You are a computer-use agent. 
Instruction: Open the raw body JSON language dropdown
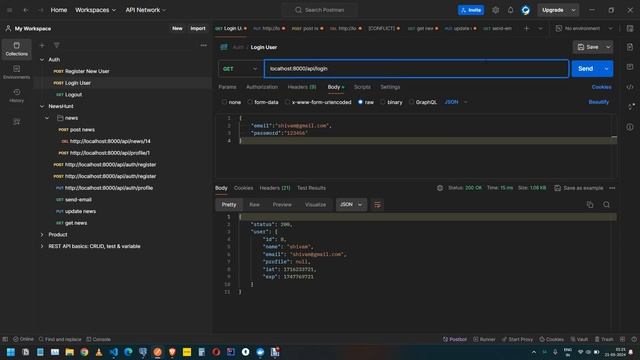456,102
